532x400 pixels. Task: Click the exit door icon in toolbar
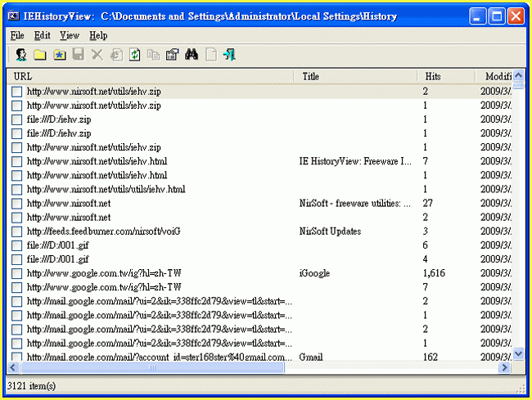pyautogui.click(x=229, y=55)
